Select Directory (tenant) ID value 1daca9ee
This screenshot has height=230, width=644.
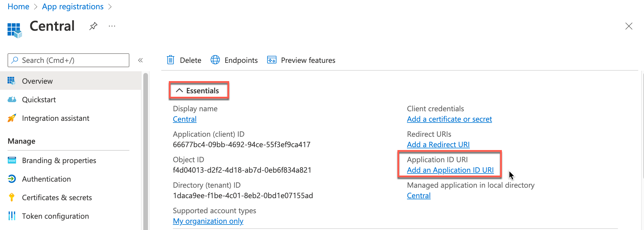point(243,196)
